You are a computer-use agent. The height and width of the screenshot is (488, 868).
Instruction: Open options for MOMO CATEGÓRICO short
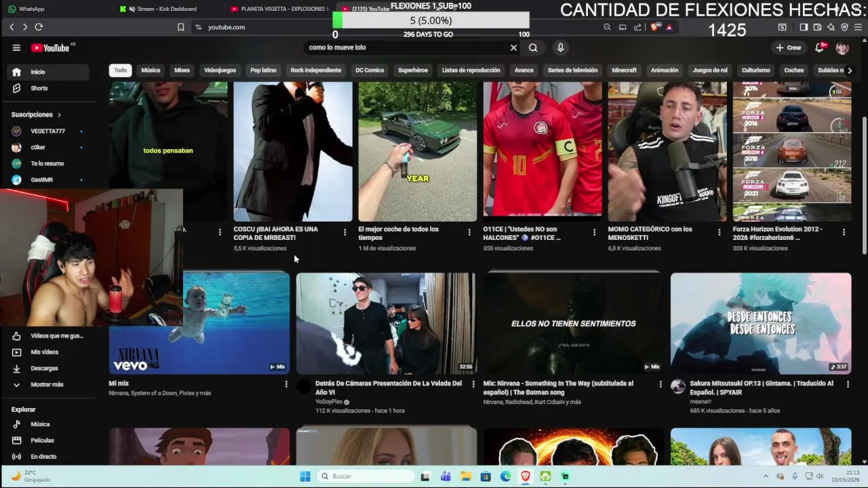[x=719, y=232]
